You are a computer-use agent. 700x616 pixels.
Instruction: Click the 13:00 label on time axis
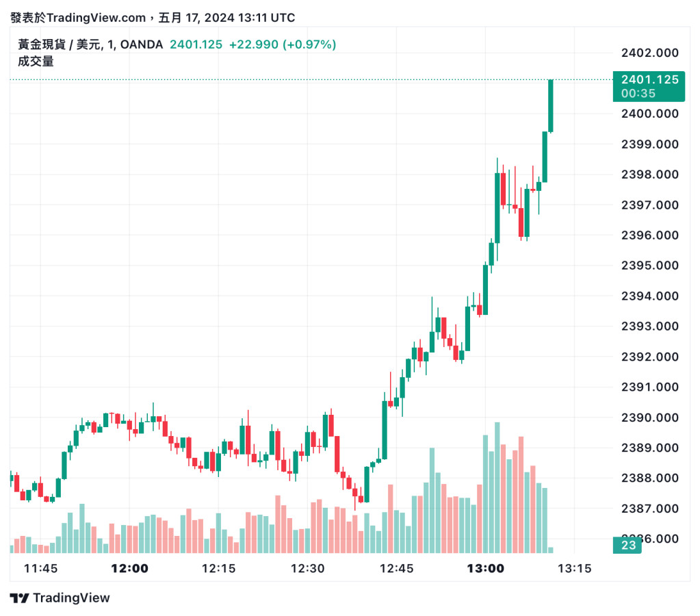tap(485, 568)
